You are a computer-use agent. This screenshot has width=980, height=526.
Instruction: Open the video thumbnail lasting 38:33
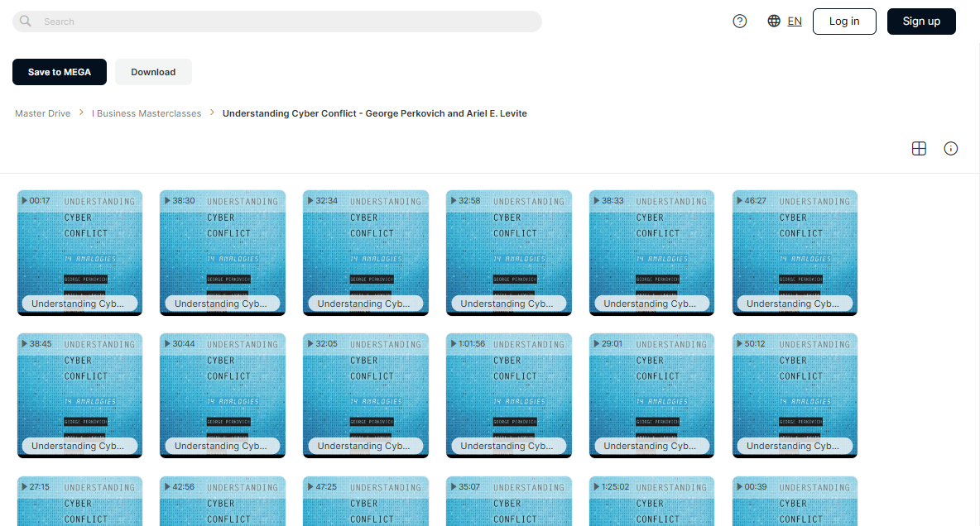(652, 252)
